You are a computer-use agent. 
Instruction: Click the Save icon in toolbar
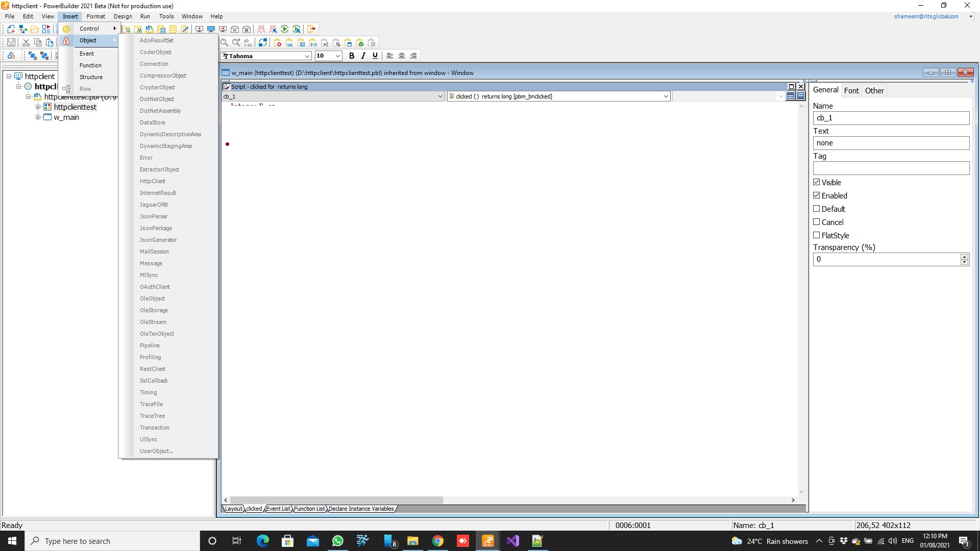point(11,42)
